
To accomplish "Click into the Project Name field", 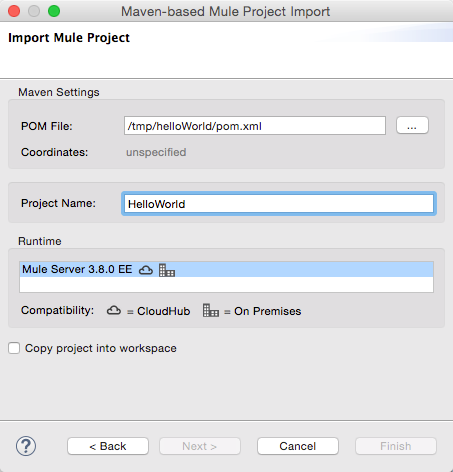I will coord(279,203).
